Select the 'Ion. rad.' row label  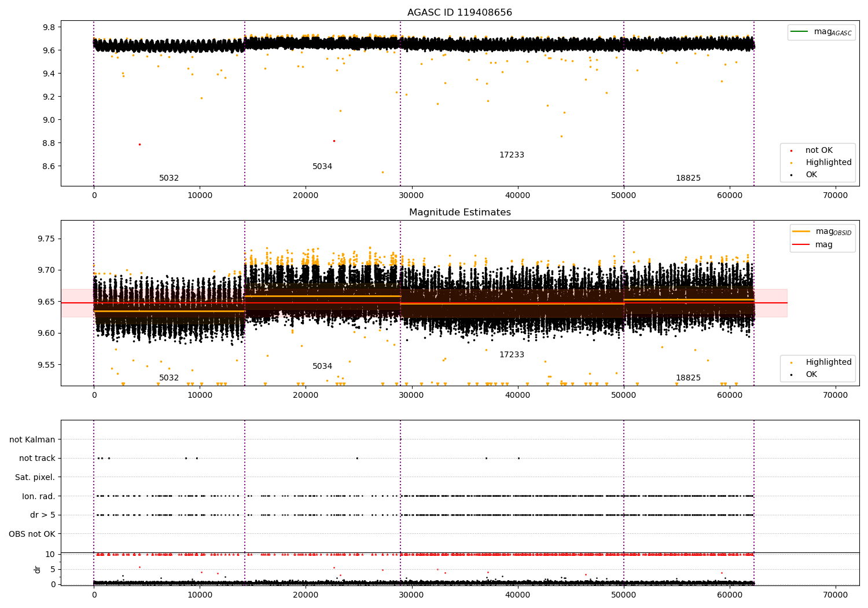[39, 496]
